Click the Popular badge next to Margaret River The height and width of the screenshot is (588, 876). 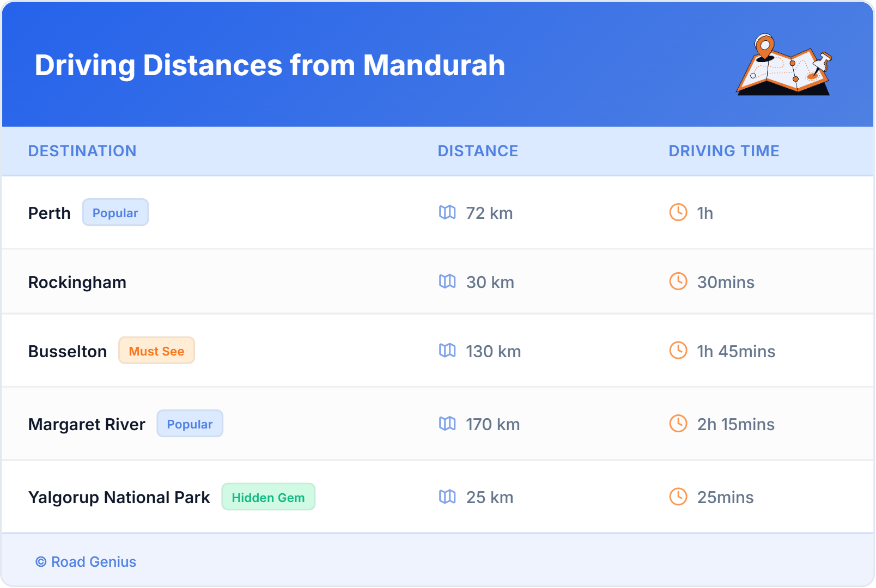point(190,424)
